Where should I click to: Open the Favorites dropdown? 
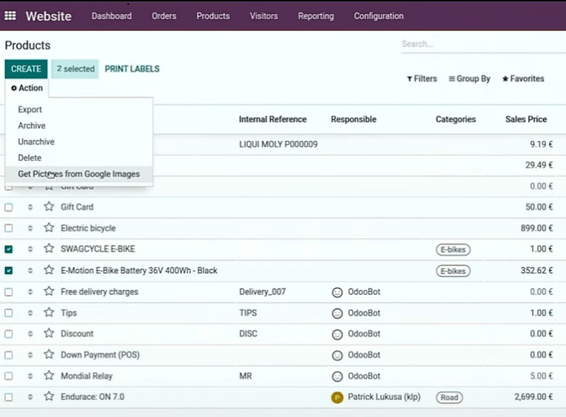click(x=523, y=79)
